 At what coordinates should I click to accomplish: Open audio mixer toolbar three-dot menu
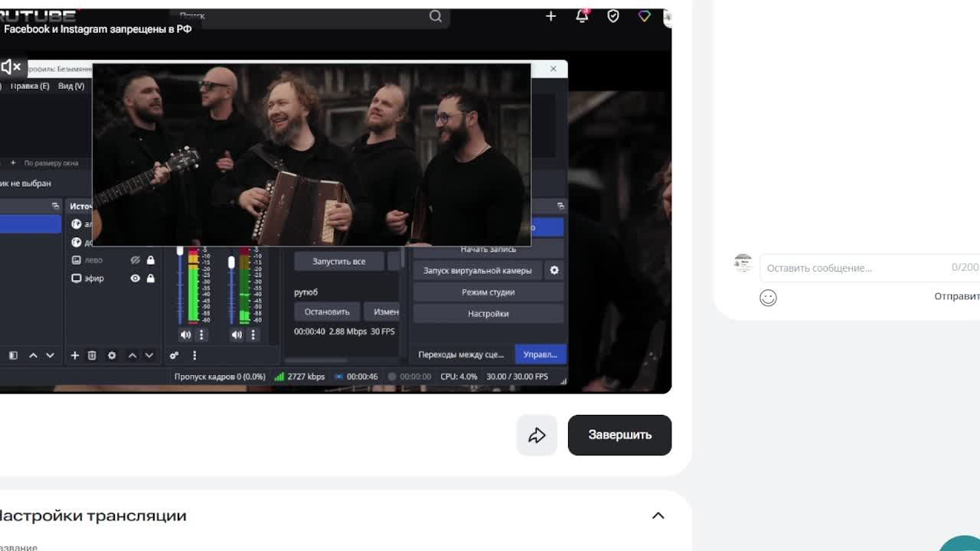(x=194, y=355)
